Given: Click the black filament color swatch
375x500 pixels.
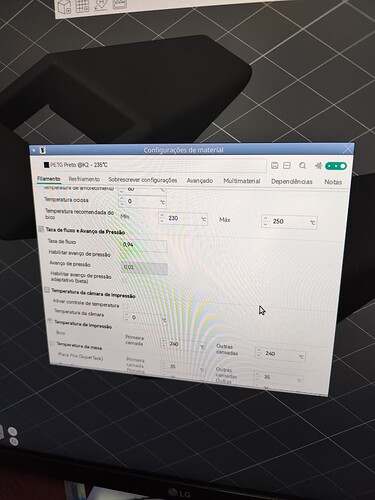Looking at the screenshot, I should (46, 165).
